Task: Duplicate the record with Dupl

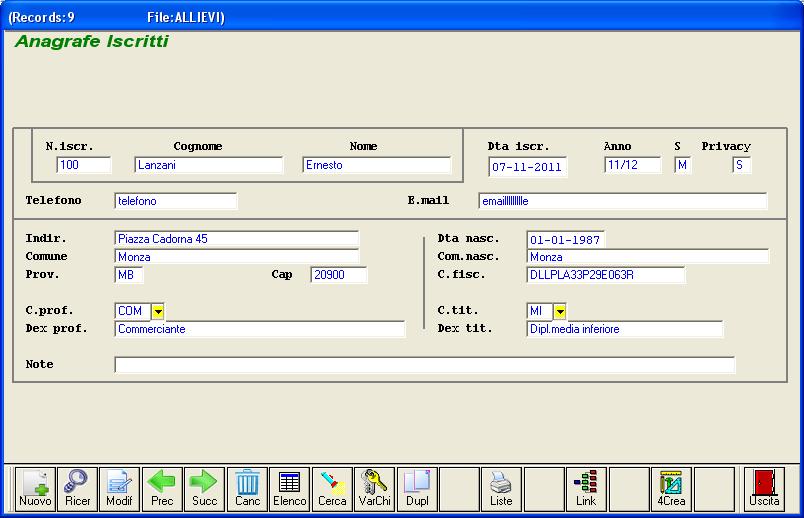Action: [x=417, y=489]
